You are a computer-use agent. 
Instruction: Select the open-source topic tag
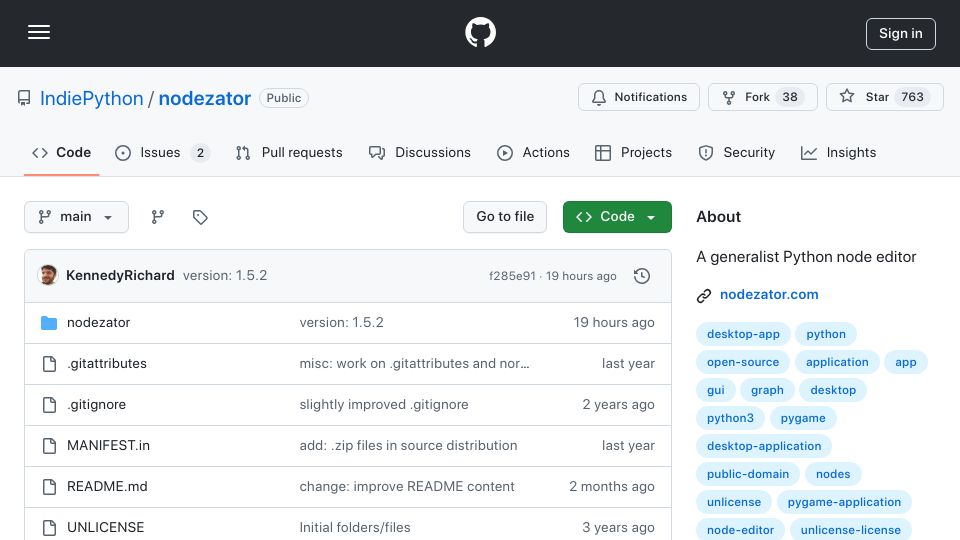pos(743,362)
